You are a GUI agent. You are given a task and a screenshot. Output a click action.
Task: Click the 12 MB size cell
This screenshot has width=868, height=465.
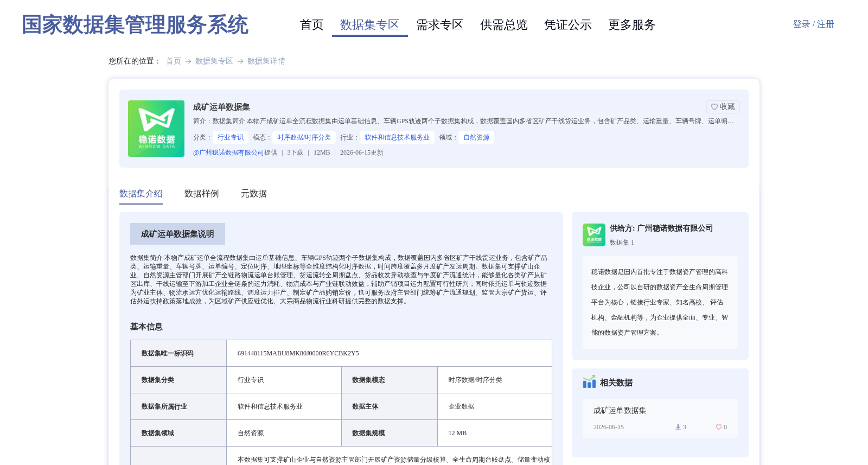pyautogui.click(x=457, y=433)
